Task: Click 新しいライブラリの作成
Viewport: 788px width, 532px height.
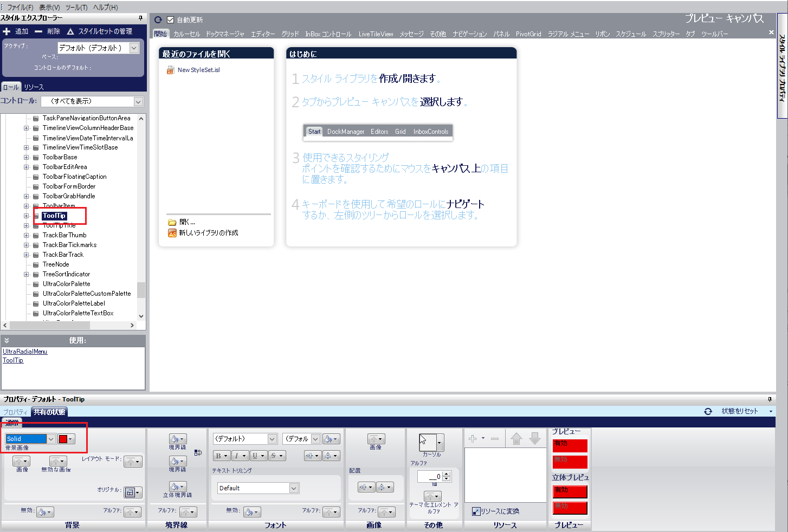Action: pos(208,232)
